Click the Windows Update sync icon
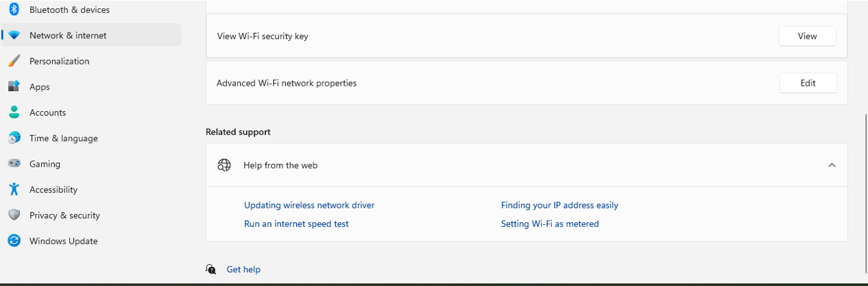Image resolution: width=868 pixels, height=286 pixels. tap(14, 241)
